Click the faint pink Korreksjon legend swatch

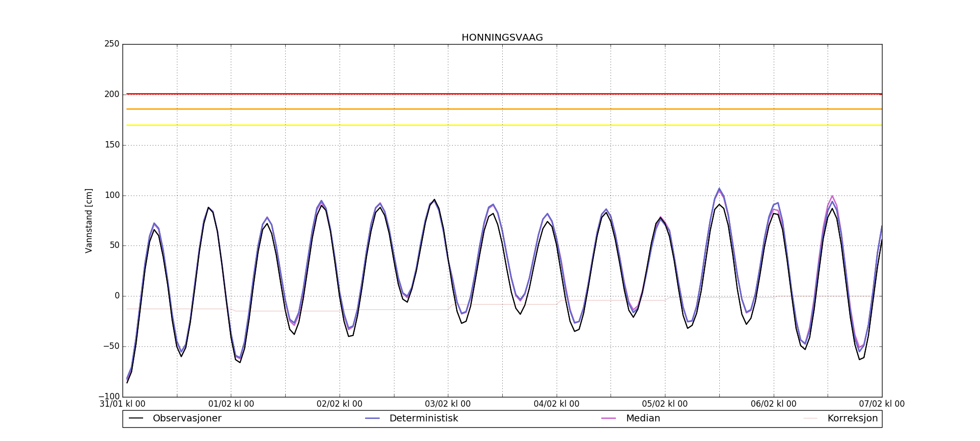click(x=810, y=418)
